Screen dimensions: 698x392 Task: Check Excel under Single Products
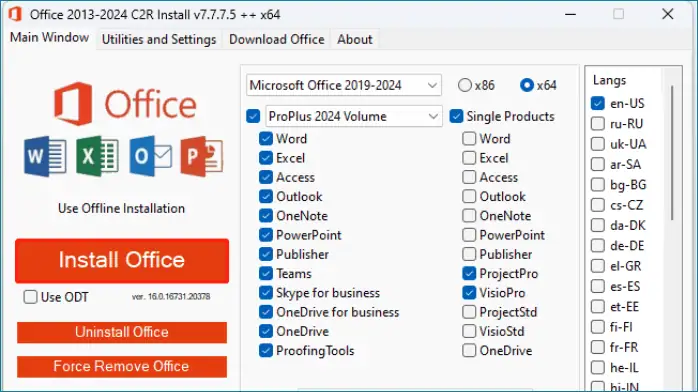tap(469, 158)
